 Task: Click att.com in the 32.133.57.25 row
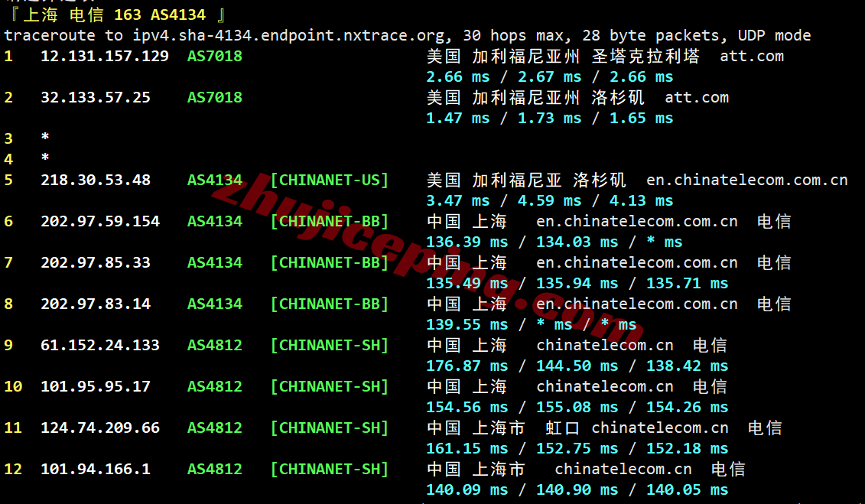697,98
